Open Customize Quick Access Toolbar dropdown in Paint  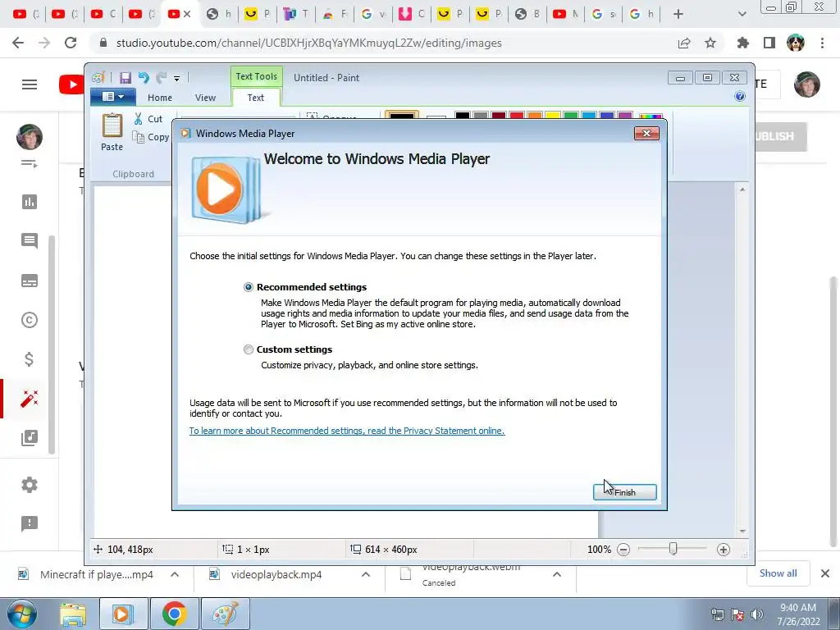176,78
